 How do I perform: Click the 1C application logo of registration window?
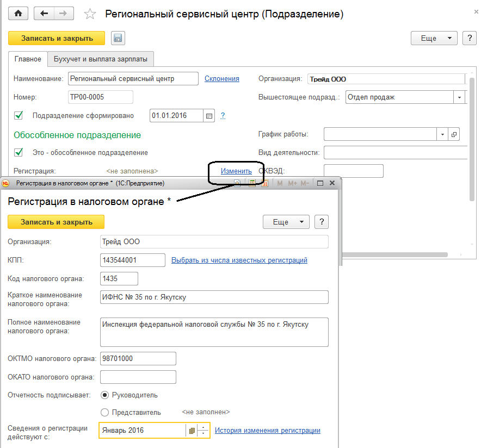(x=5, y=183)
